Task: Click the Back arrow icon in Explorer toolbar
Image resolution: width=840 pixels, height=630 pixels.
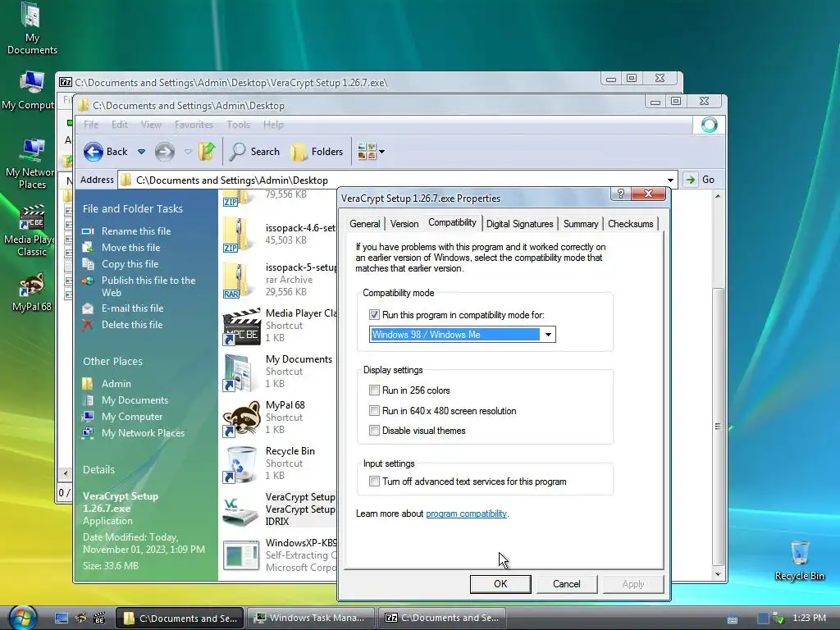Action: coord(94,152)
